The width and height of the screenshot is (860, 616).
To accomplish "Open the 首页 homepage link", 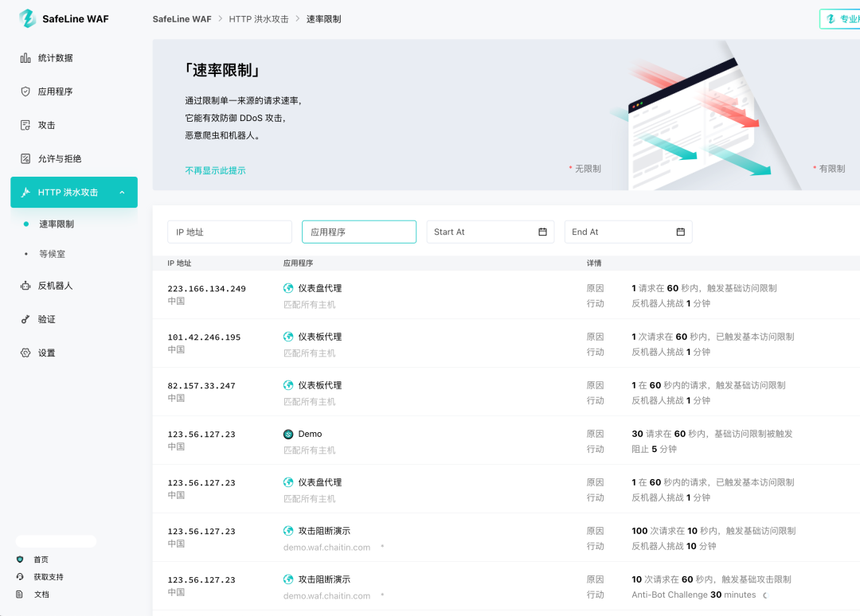I will click(41, 559).
